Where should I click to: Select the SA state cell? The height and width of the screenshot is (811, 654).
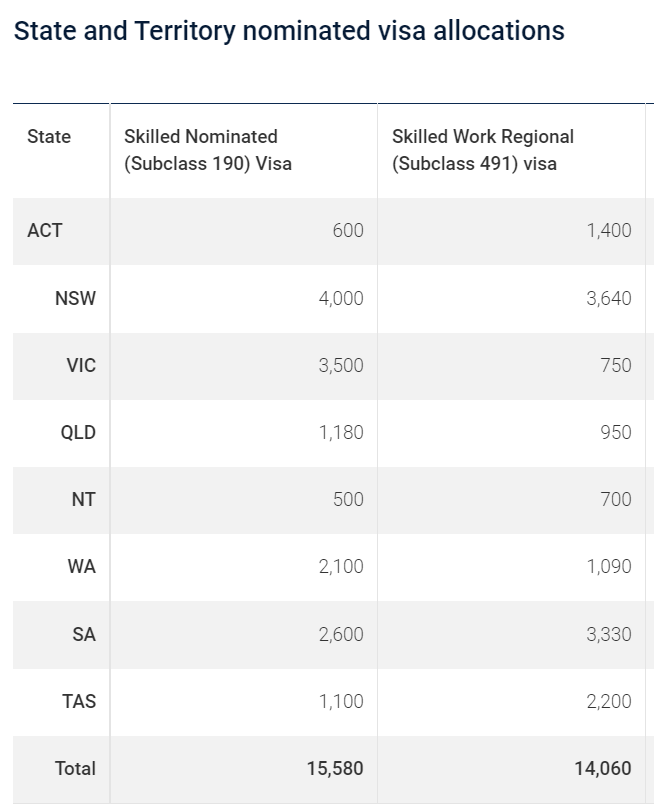[x=84, y=634]
